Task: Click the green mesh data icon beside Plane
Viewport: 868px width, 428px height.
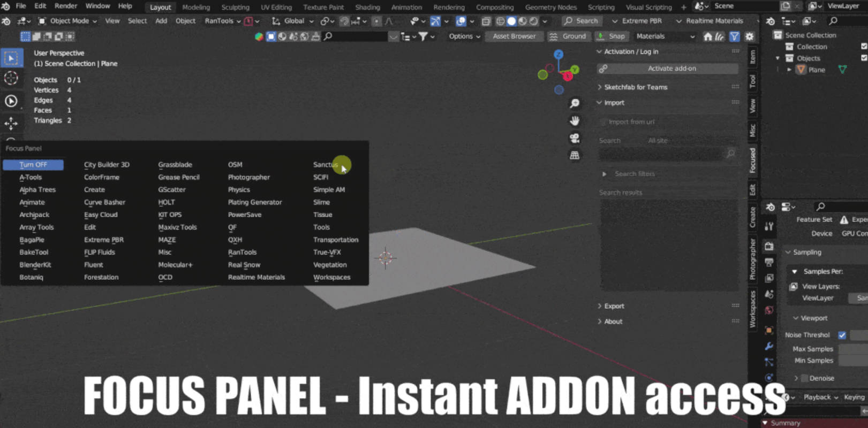Action: coord(842,70)
